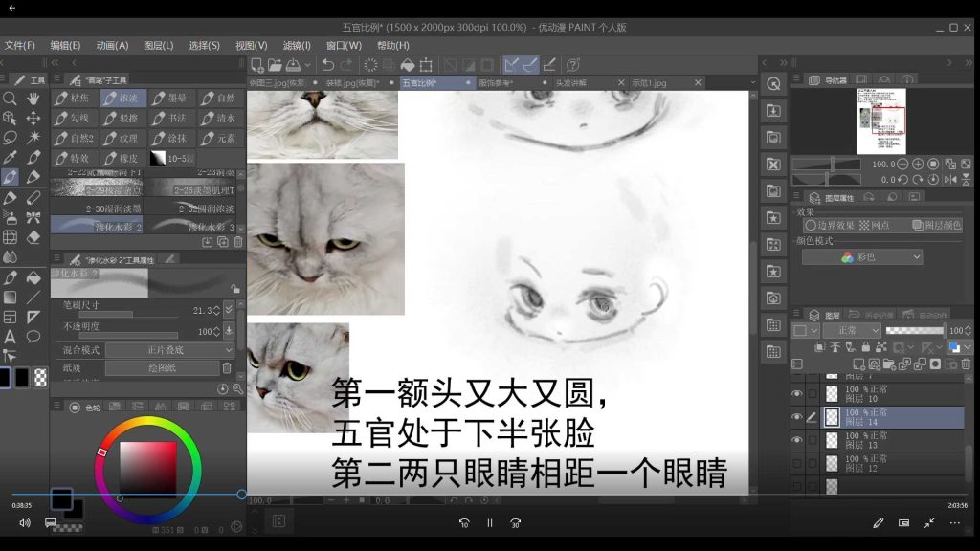Open 混合模式 blend mode dropdown 正片叠底
The width and height of the screenshot is (980, 551).
[169, 350]
